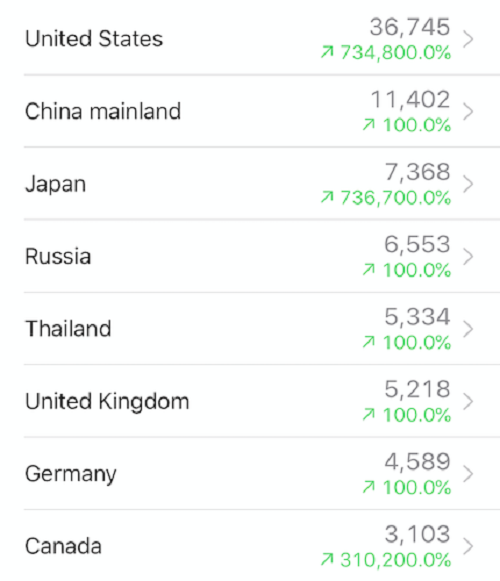Open the United States row chevron

point(468,39)
